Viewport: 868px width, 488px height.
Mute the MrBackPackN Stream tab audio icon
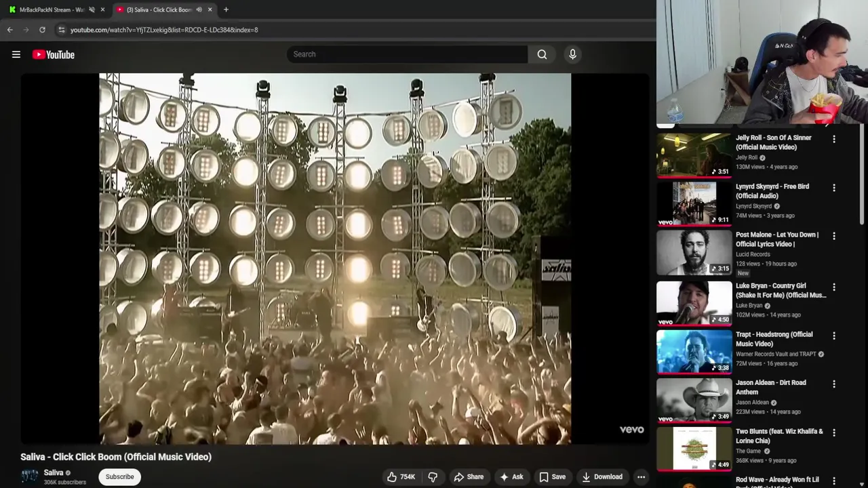[x=92, y=9]
